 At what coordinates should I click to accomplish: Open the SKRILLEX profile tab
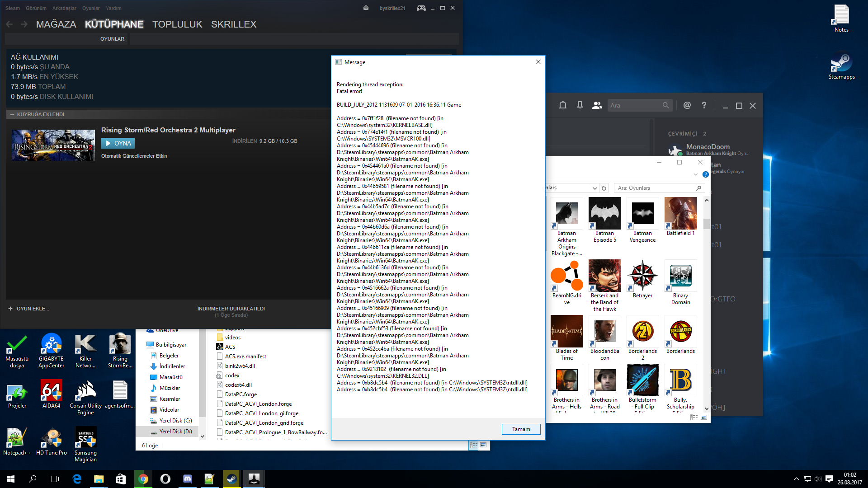(234, 24)
